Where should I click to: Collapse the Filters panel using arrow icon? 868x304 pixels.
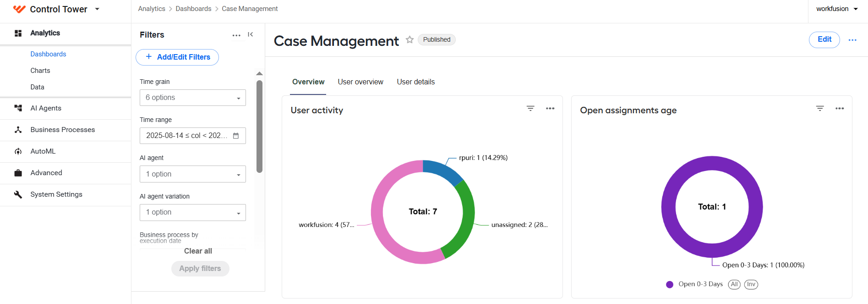click(251, 34)
